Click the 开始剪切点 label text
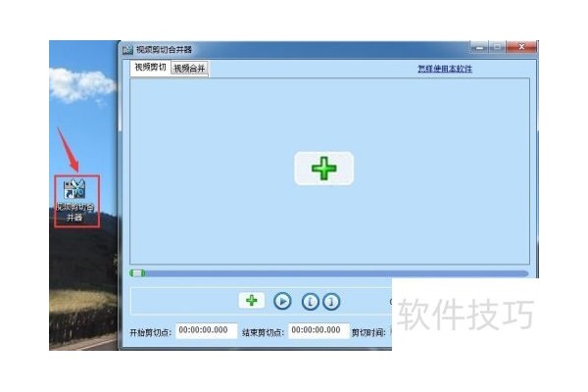 [x=150, y=332]
